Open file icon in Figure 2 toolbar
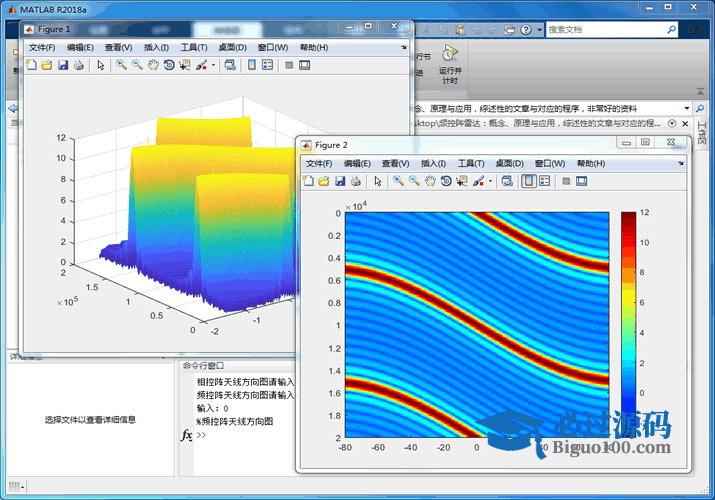Viewport: 715px width, 500px height. coord(323,181)
